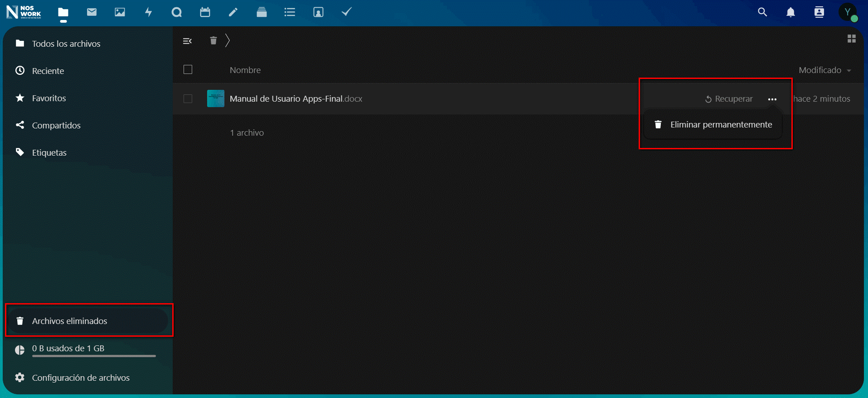Viewport: 868px width, 398px height.
Task: Open the Talk chat icon
Action: 177,12
